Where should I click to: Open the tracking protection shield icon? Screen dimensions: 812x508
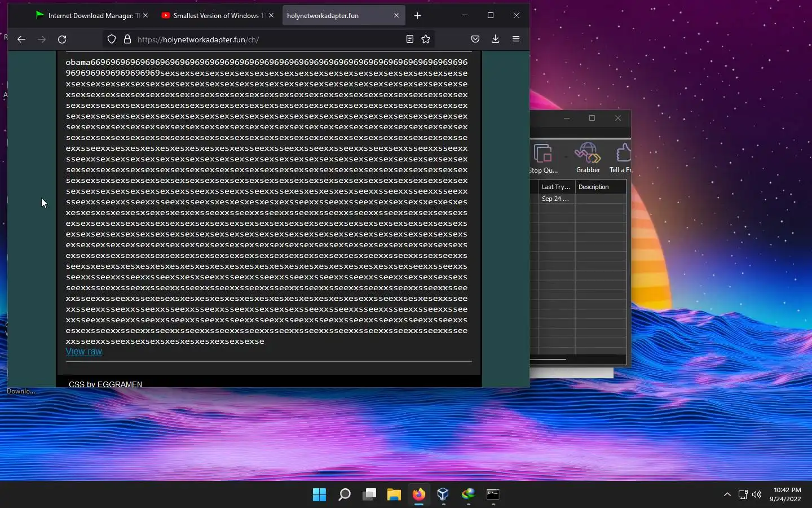pos(112,40)
